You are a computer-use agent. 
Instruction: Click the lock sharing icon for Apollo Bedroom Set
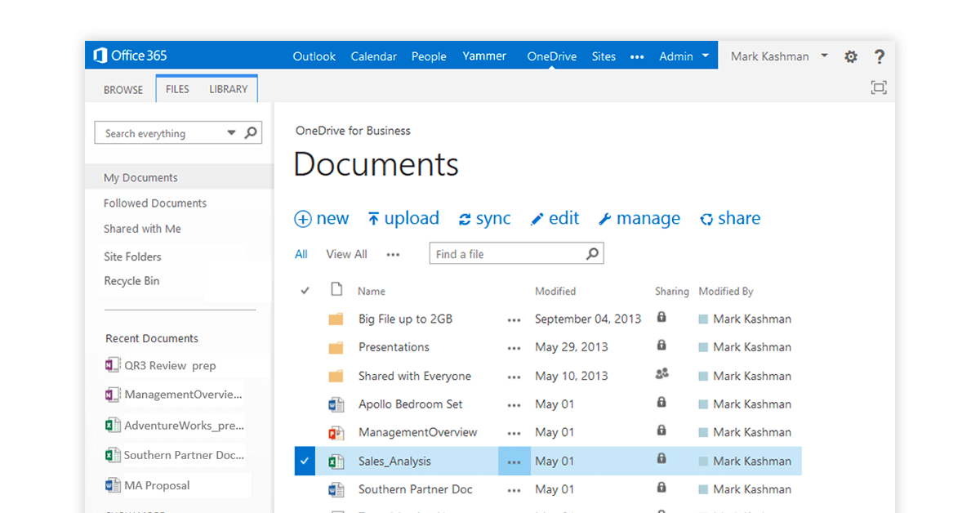(x=661, y=402)
